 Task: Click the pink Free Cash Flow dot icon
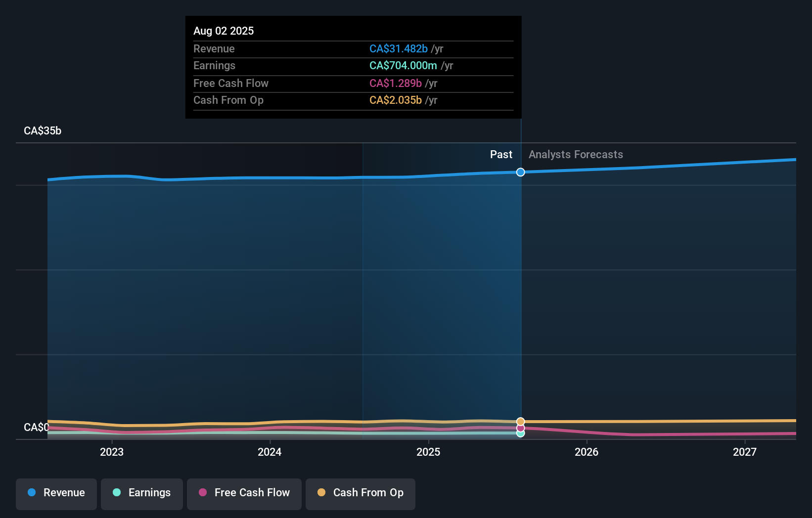coord(203,493)
